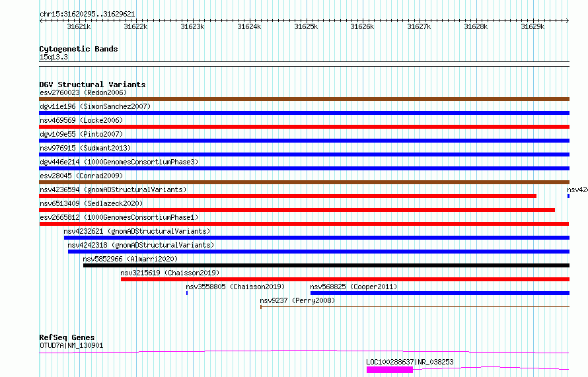The width and height of the screenshot is (588, 377).
Task: Click the nsv568825 (Cooper2011) label
Action: pos(353,287)
